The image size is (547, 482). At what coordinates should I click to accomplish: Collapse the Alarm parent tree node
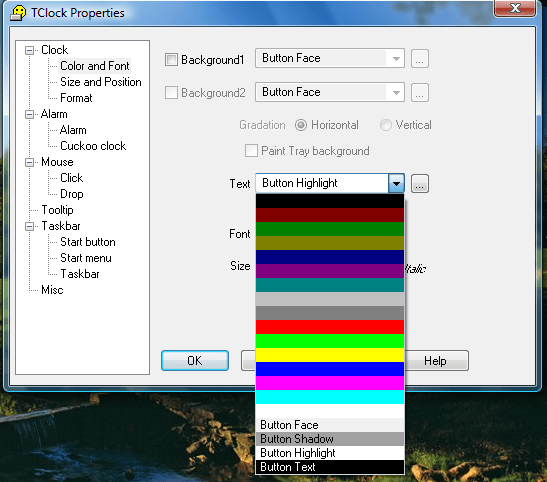coord(30,114)
